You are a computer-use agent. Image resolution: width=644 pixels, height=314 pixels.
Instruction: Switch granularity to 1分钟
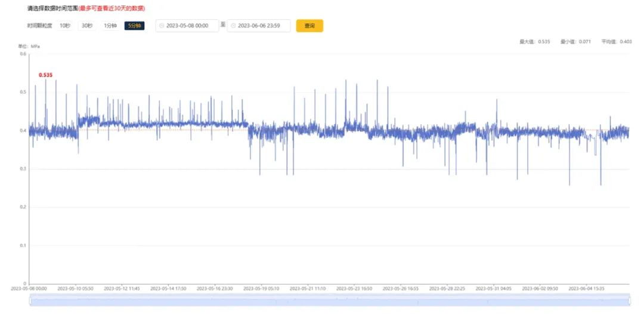coord(110,26)
